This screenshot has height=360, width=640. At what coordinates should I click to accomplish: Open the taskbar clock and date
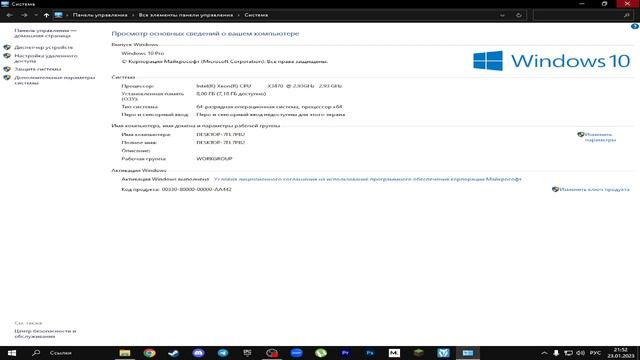[620, 353]
